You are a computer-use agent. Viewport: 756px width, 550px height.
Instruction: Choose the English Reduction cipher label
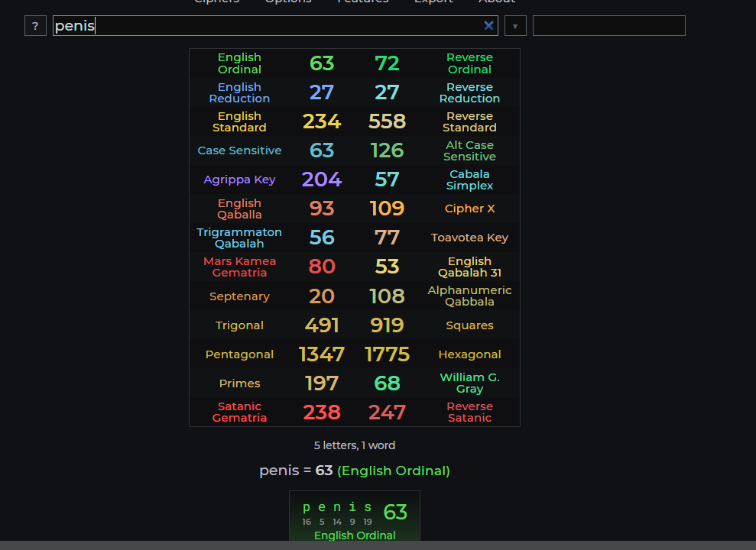(x=239, y=92)
